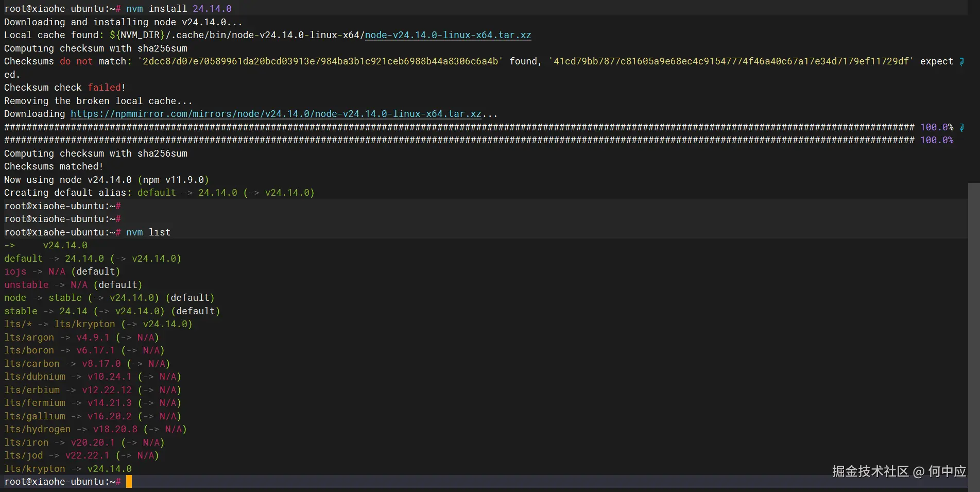Click the lts/erbium v12.22.12 row
The width and height of the screenshot is (980, 492).
(x=93, y=390)
